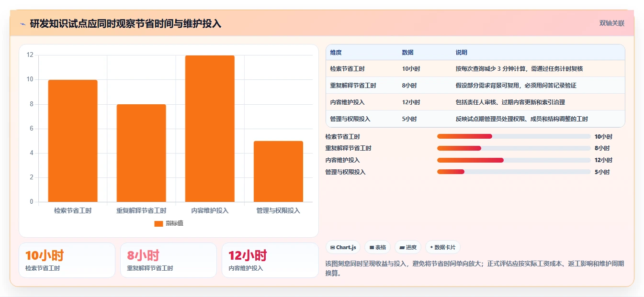This screenshot has width=644, height=297.
Task: Click the 数据 column header in the table
Action: coord(408,53)
